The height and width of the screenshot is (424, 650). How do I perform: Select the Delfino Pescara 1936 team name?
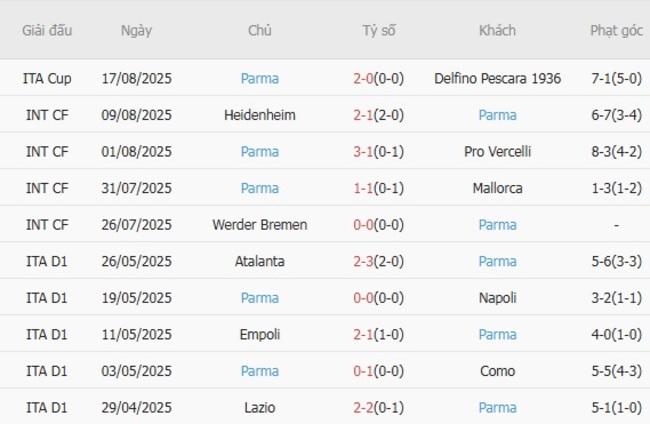pyautogui.click(x=497, y=78)
